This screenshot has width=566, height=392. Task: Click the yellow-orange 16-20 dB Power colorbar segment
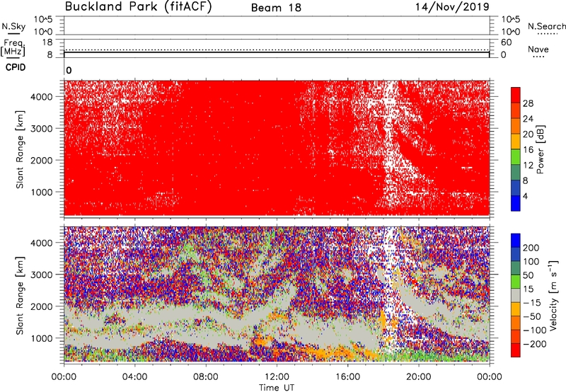coord(516,142)
